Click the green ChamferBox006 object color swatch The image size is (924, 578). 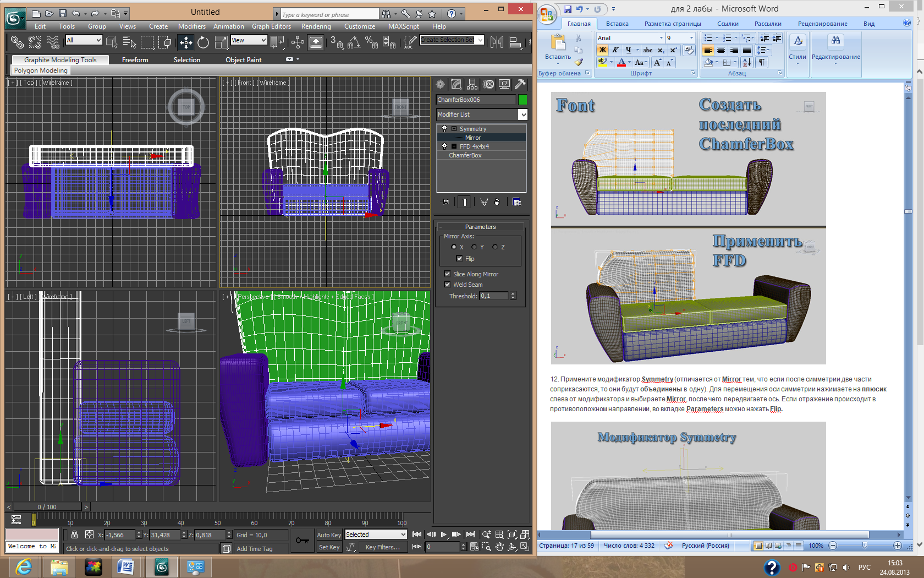(522, 100)
